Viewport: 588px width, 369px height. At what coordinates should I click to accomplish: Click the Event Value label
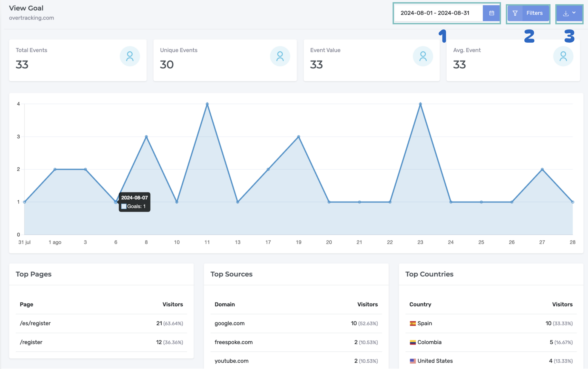pyautogui.click(x=325, y=50)
